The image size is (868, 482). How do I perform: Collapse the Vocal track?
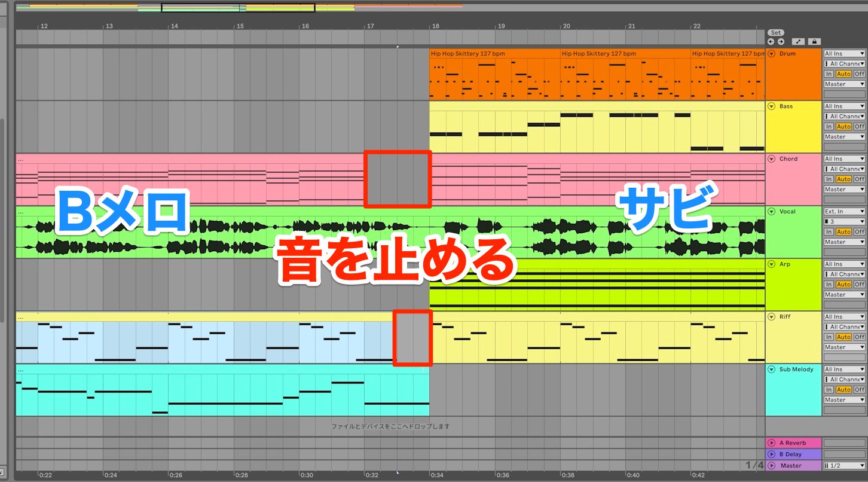772,212
